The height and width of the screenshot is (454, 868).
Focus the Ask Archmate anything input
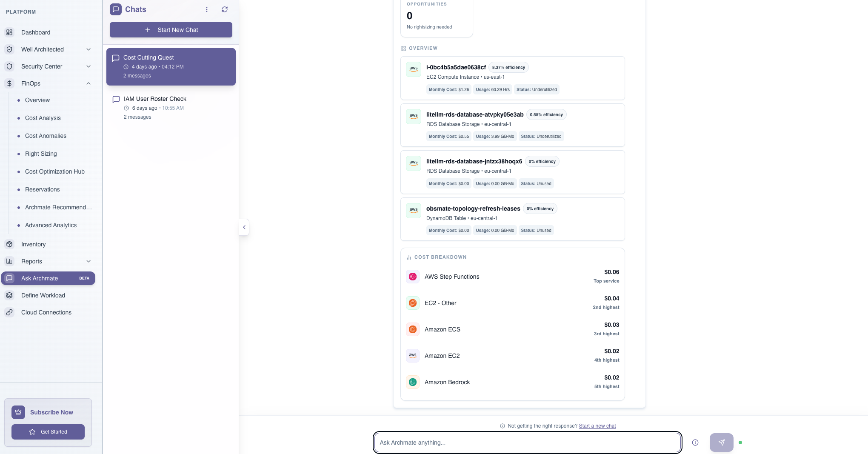point(528,443)
